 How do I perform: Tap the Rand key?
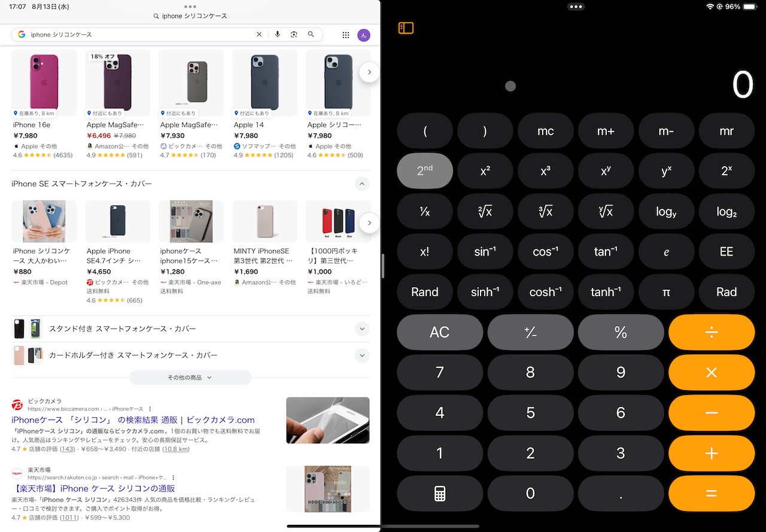[x=425, y=292]
